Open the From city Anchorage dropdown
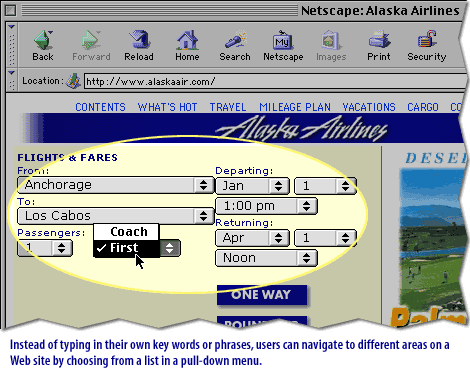 click(x=115, y=185)
